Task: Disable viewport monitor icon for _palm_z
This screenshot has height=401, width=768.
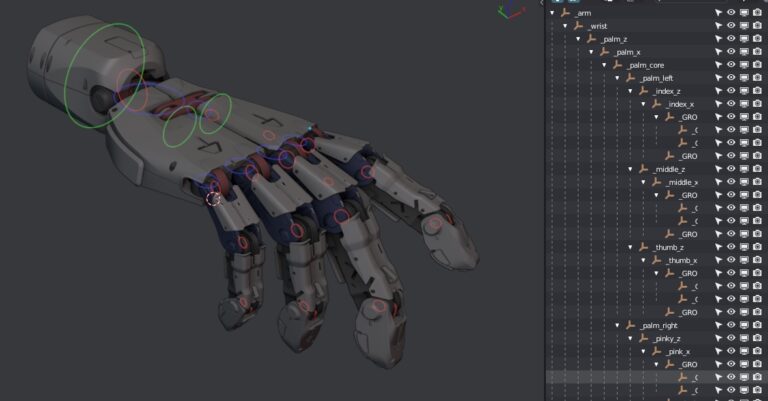Action: (x=744, y=39)
